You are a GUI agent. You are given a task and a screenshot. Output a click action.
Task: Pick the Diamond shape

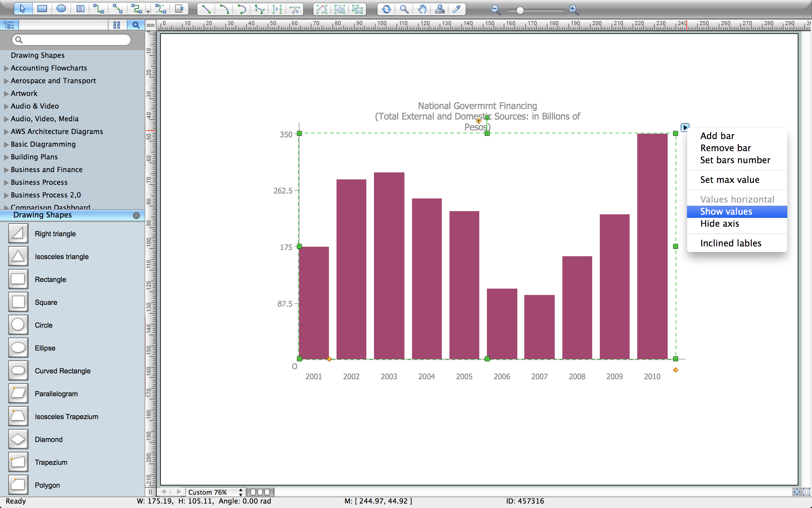pos(18,439)
